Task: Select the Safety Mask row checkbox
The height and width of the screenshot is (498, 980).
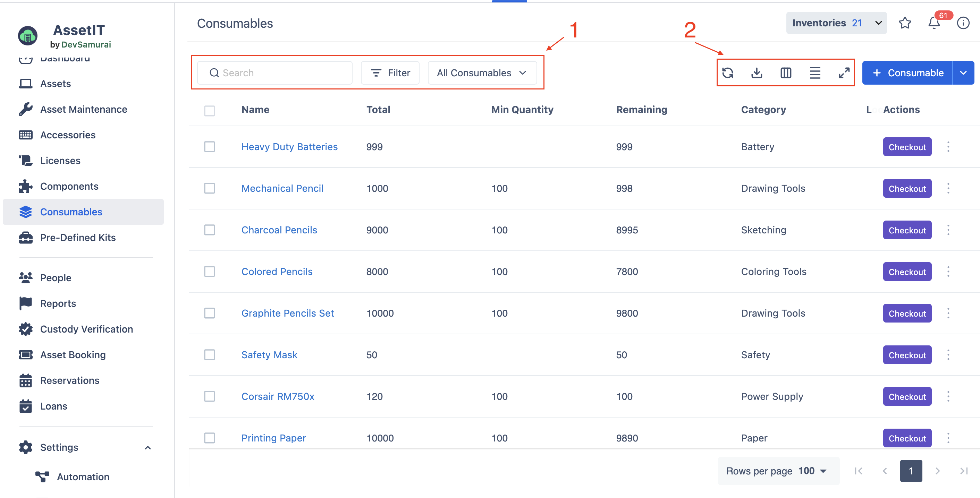Action: tap(209, 355)
